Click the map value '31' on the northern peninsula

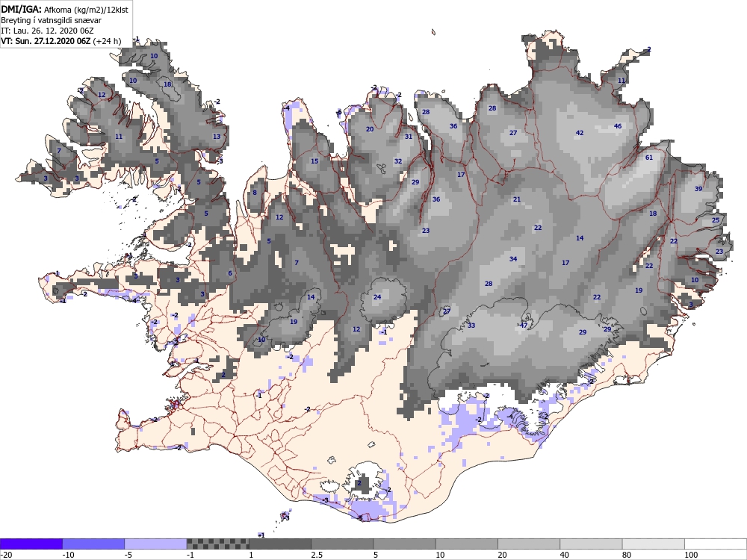[x=409, y=137]
